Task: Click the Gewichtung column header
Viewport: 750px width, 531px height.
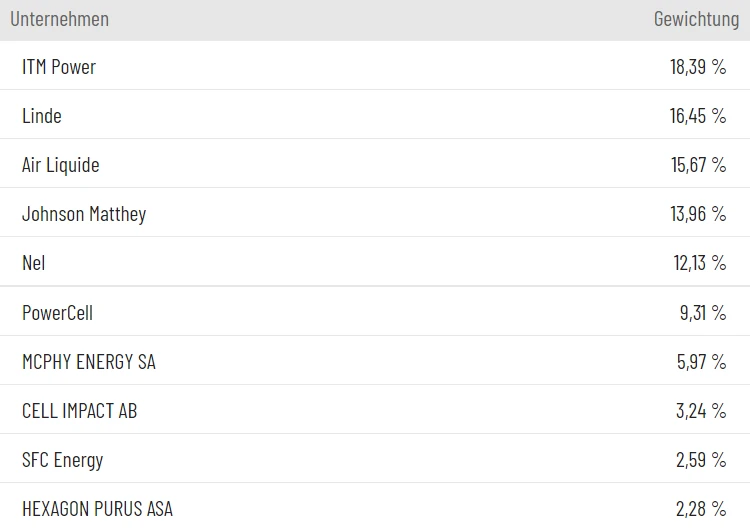Action: 696,19
